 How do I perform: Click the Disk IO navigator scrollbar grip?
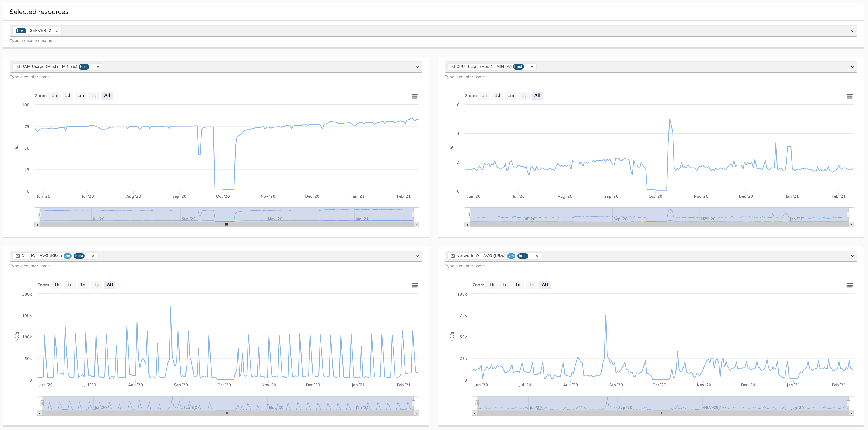click(228, 413)
